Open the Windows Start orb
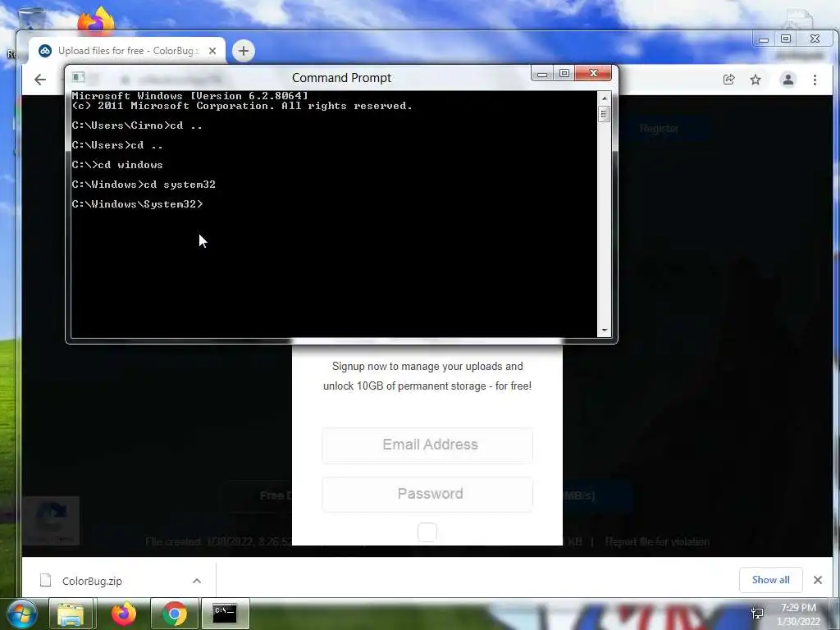The height and width of the screenshot is (630, 840). [22, 614]
